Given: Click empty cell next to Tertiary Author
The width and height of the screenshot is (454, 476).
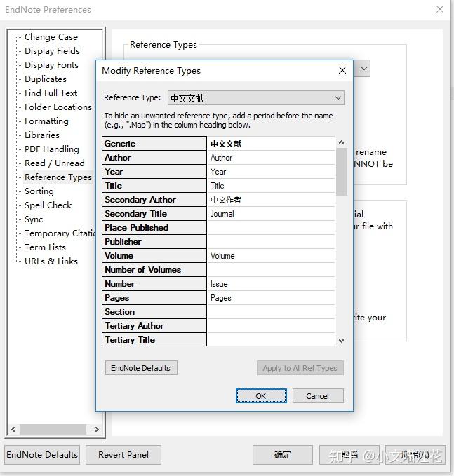Looking at the screenshot, I should (271, 326).
